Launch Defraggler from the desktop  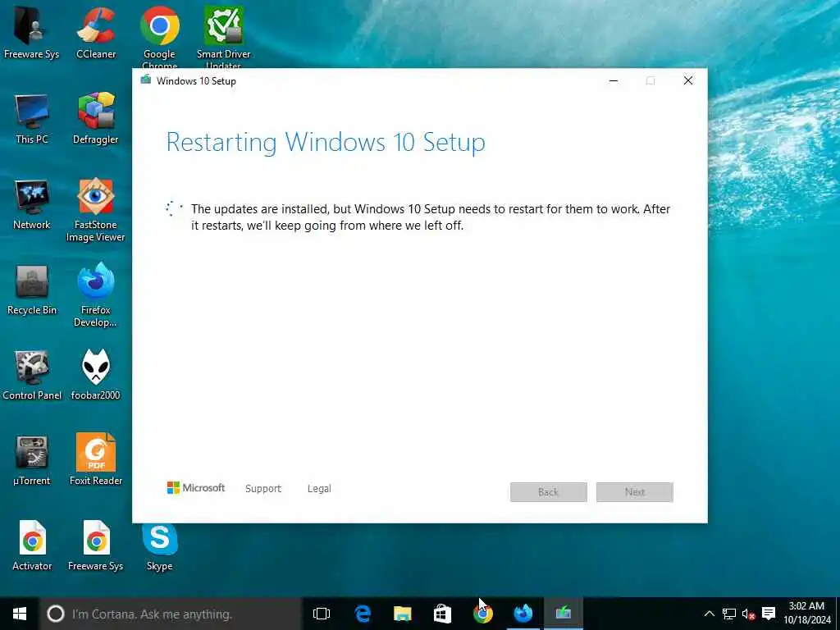point(96,118)
